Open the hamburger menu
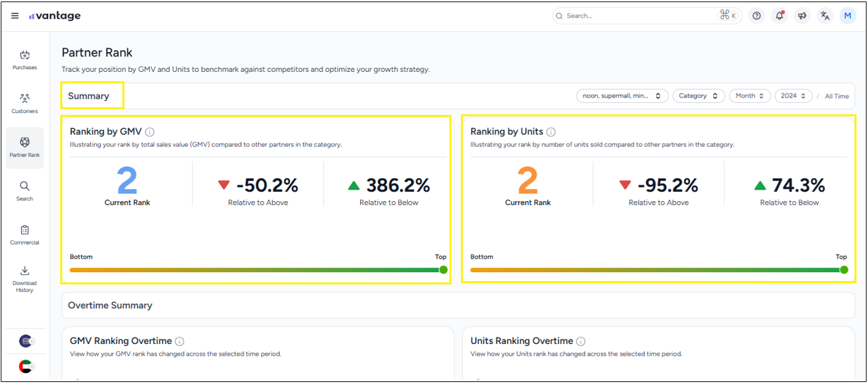This screenshot has height=384, width=868. click(x=15, y=16)
